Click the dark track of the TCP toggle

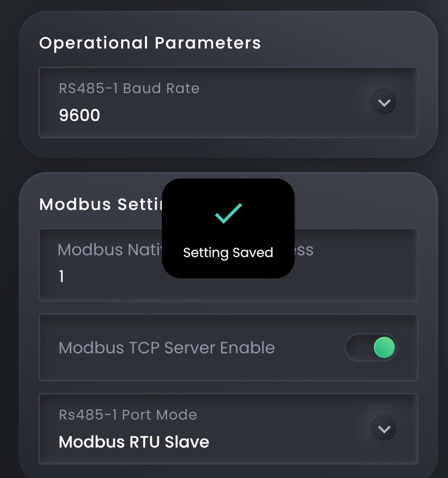[357, 348]
